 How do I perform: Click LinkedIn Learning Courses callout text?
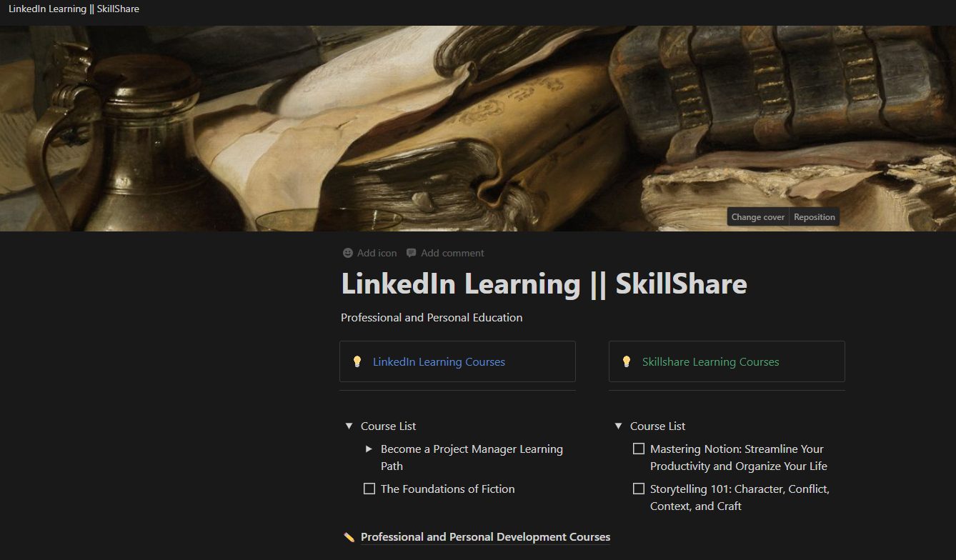pos(439,361)
